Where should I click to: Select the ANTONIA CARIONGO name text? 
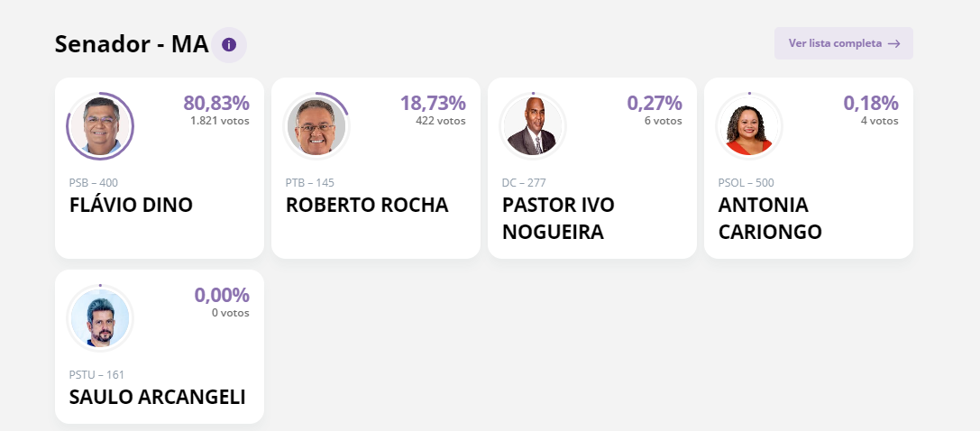click(770, 218)
